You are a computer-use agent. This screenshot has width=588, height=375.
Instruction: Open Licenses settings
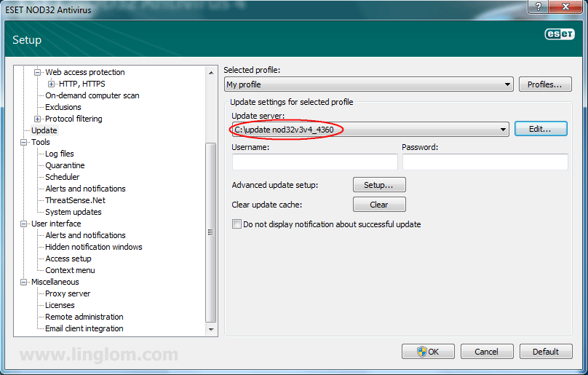click(x=60, y=305)
